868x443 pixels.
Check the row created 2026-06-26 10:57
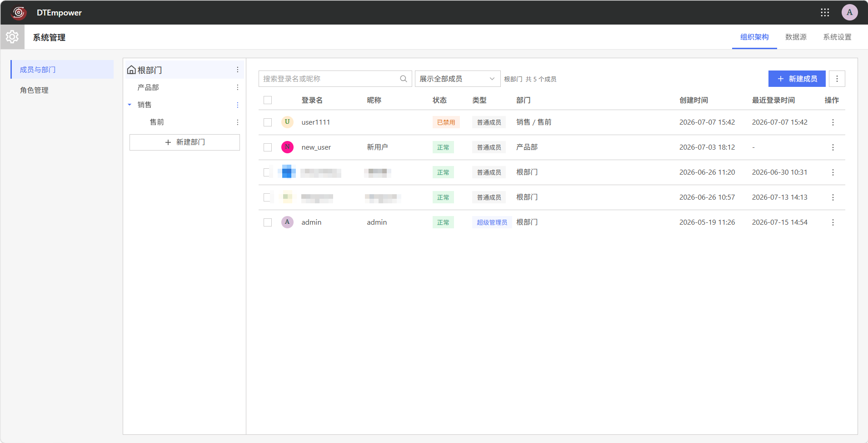click(268, 197)
